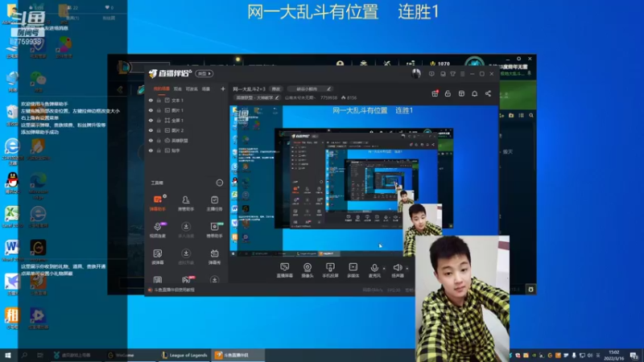
Task: Click the Microsoft Edge desktop icon
Action: pos(38,185)
